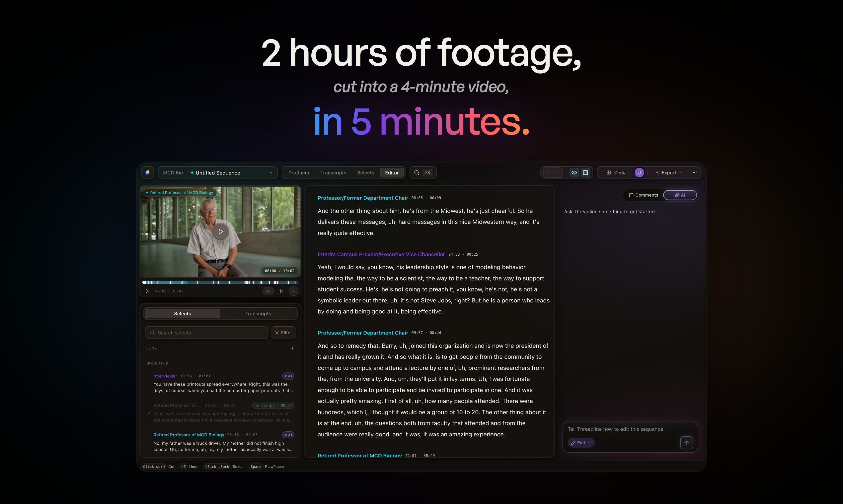The height and width of the screenshot is (504, 843).
Task: Open the Filter button
Action: (283, 333)
